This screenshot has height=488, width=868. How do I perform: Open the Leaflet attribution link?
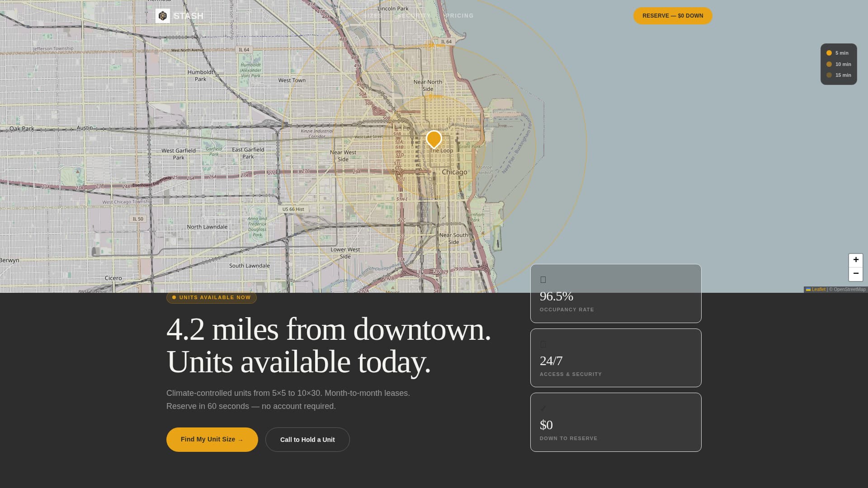click(x=818, y=289)
